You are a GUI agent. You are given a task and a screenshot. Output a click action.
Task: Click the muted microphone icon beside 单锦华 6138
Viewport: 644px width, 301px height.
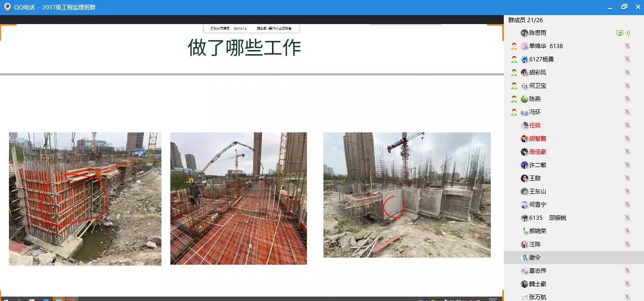(x=627, y=46)
